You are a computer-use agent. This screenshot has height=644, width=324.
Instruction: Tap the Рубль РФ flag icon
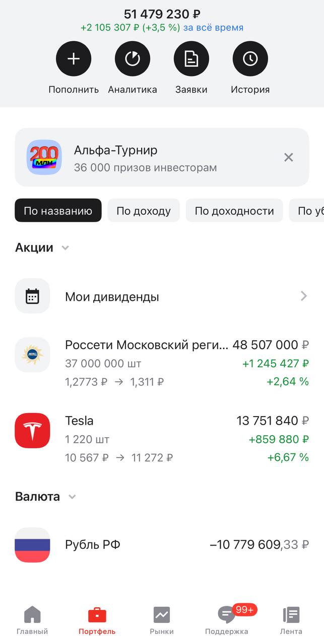(32, 545)
